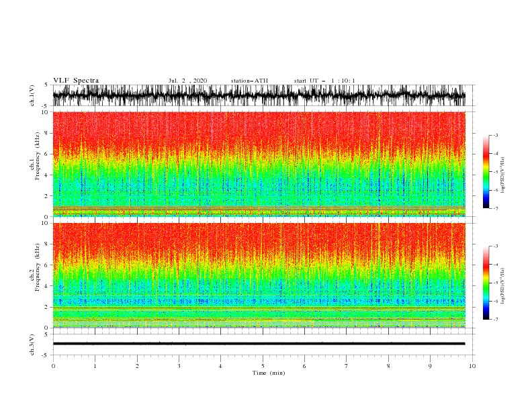Click the ch.2 "Frequency (kHz)" axis label
This screenshot has height=411, width=532.
click(38, 267)
